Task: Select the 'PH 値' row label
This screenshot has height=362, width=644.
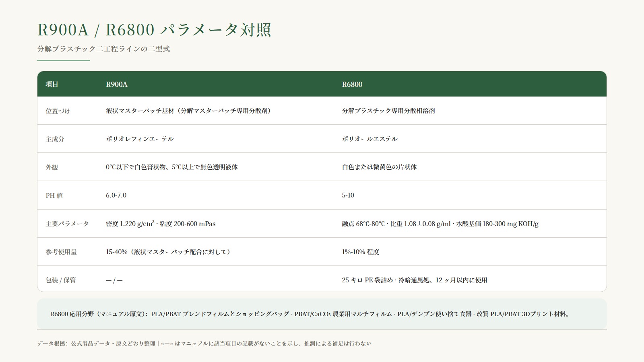Action: click(x=54, y=195)
